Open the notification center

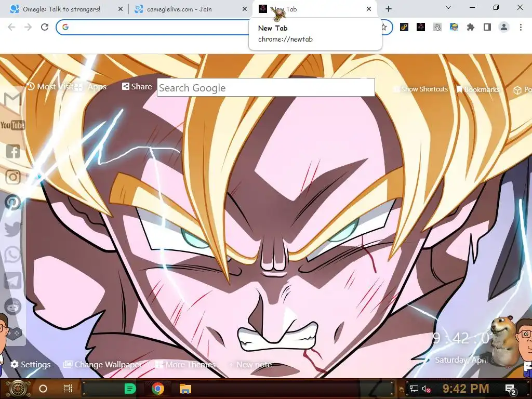pyautogui.click(x=511, y=389)
